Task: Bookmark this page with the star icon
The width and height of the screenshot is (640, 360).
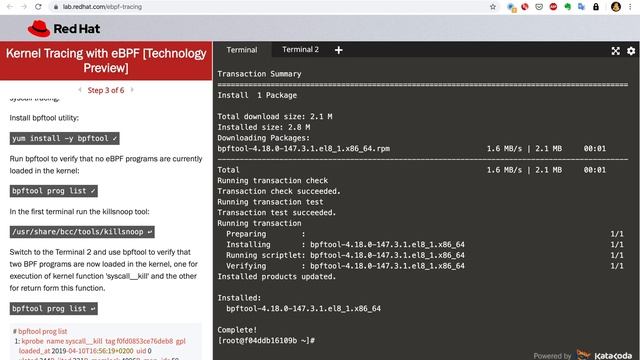Action: tap(493, 7)
